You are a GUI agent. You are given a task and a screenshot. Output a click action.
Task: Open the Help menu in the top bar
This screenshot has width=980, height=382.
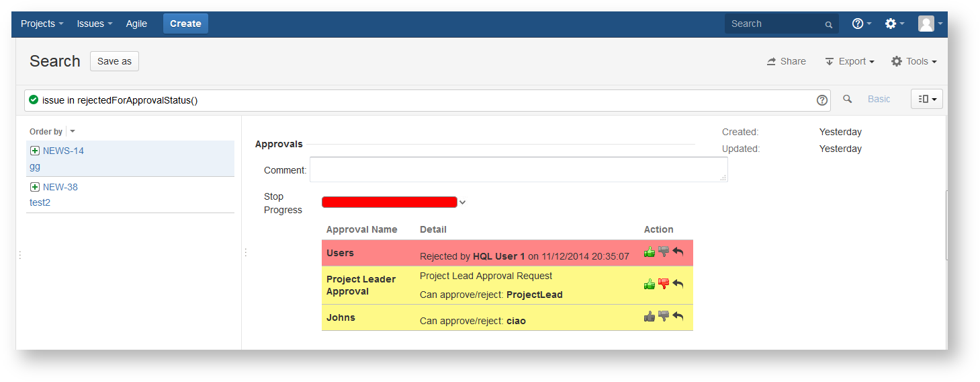(x=861, y=24)
